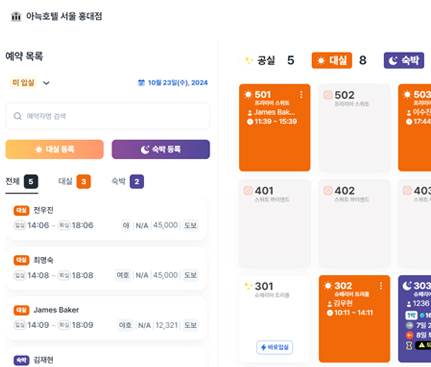Viewport: 431px width, 367px height.
Task: Click the time 11:39 ~ 15:39 on room 501
Action: [276, 121]
